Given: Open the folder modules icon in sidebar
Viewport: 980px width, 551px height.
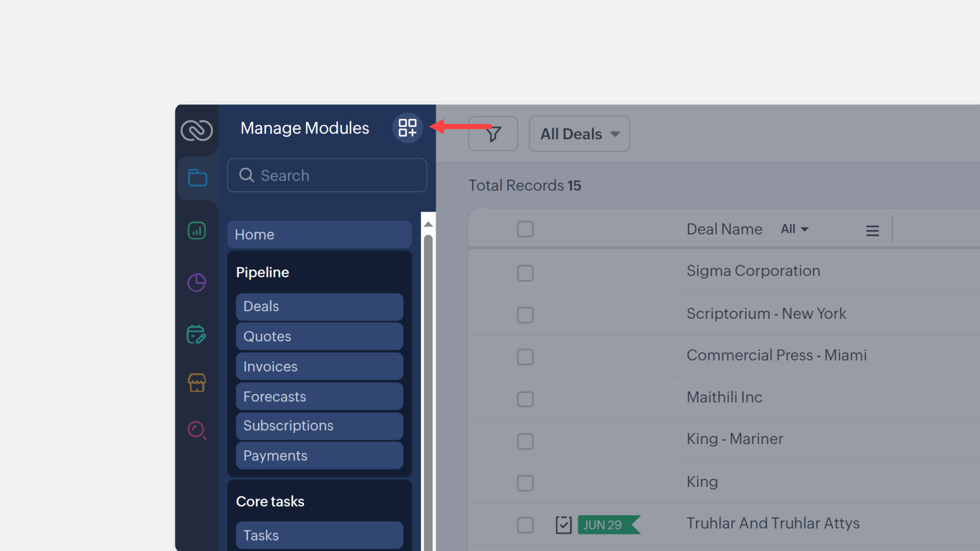Looking at the screenshot, I should (x=197, y=178).
